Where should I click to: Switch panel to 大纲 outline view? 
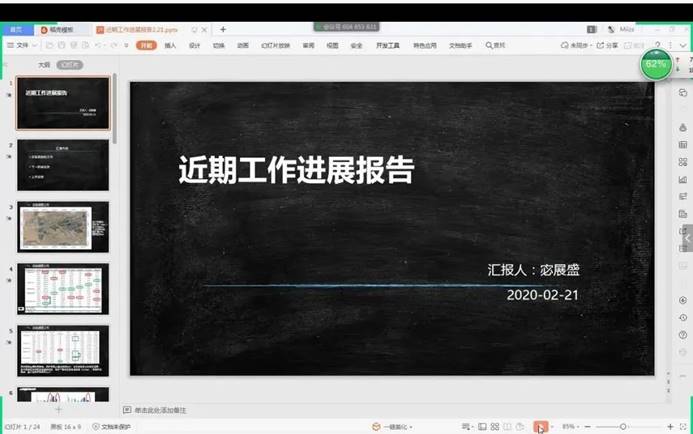[43, 64]
